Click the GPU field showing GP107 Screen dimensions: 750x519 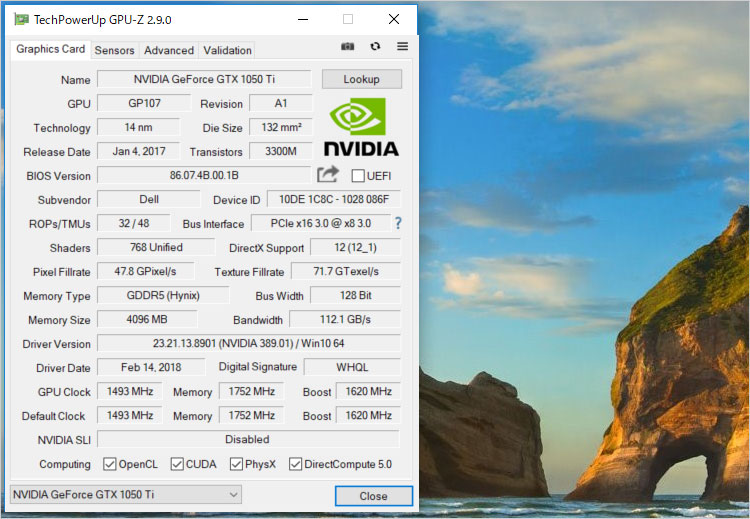point(144,103)
